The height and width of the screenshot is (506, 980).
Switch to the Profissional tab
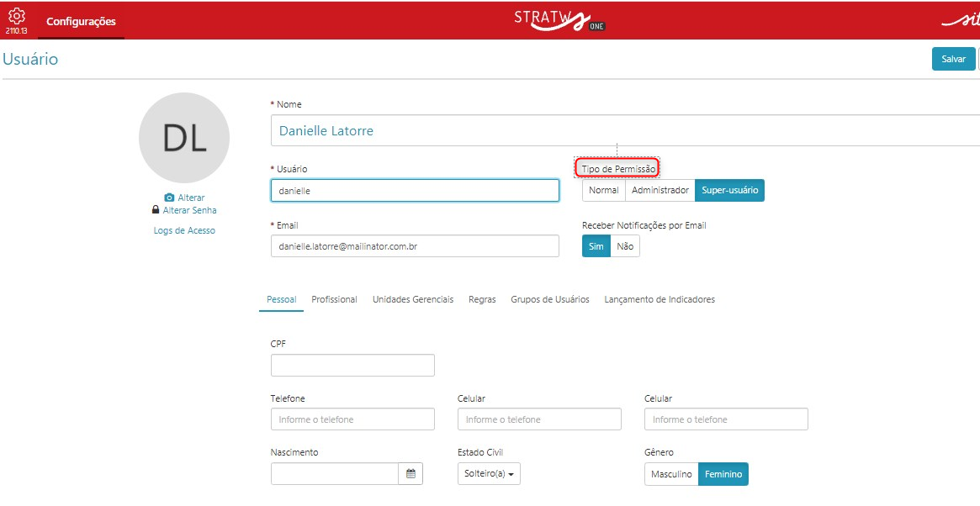pos(334,299)
